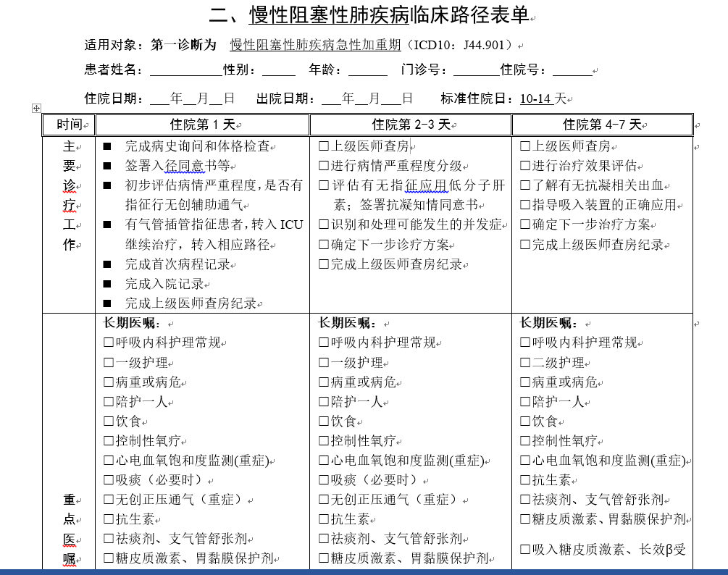Viewport: 728px width, 575px height.
Task: Check 指导吸入装置的正确应用 checkbox
Action: tap(525, 205)
